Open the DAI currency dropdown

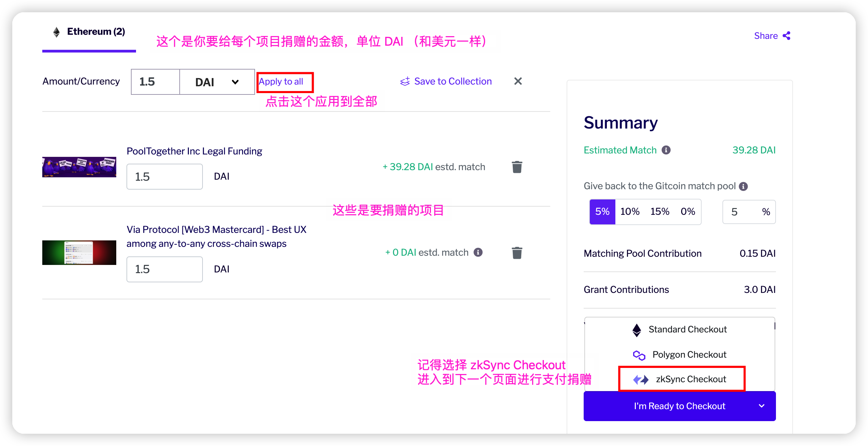click(217, 82)
